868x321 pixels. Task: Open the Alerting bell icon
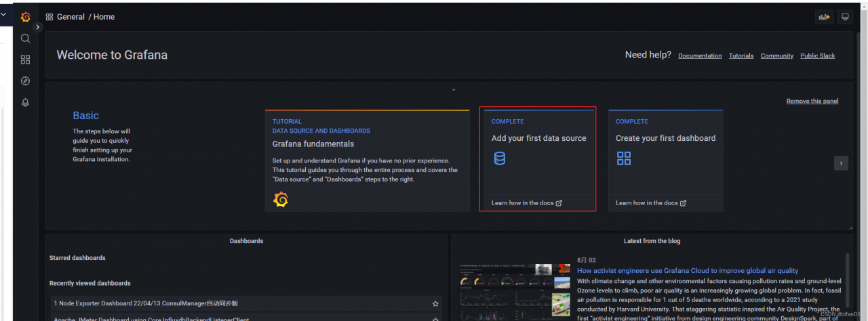(25, 102)
